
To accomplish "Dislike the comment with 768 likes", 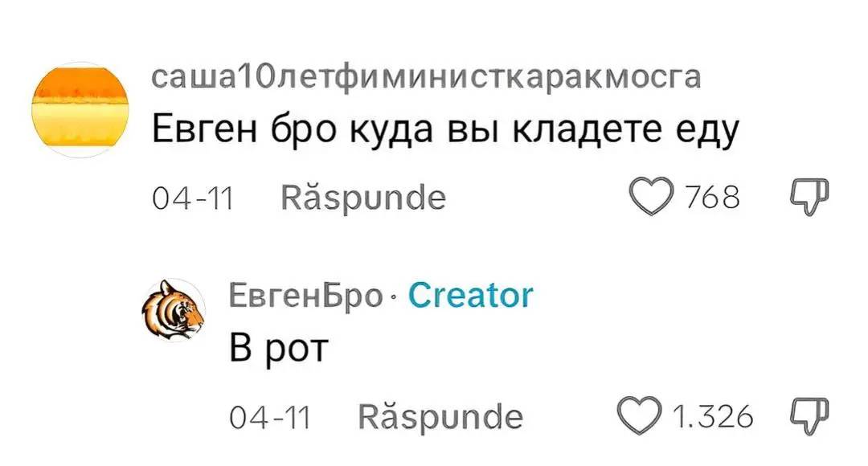I will 809,197.
